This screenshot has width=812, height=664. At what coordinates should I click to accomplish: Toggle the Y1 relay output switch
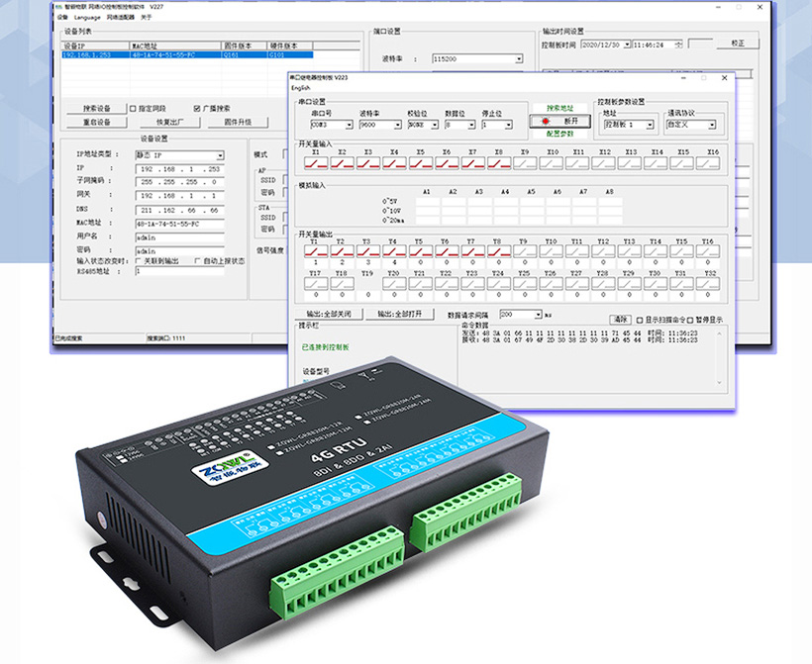click(315, 252)
